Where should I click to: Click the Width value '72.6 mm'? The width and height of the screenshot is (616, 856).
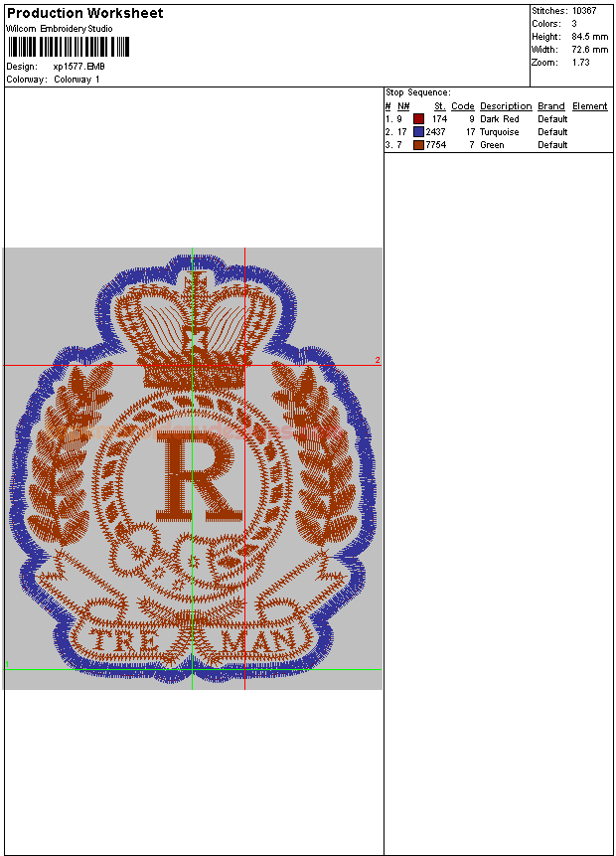click(590, 50)
